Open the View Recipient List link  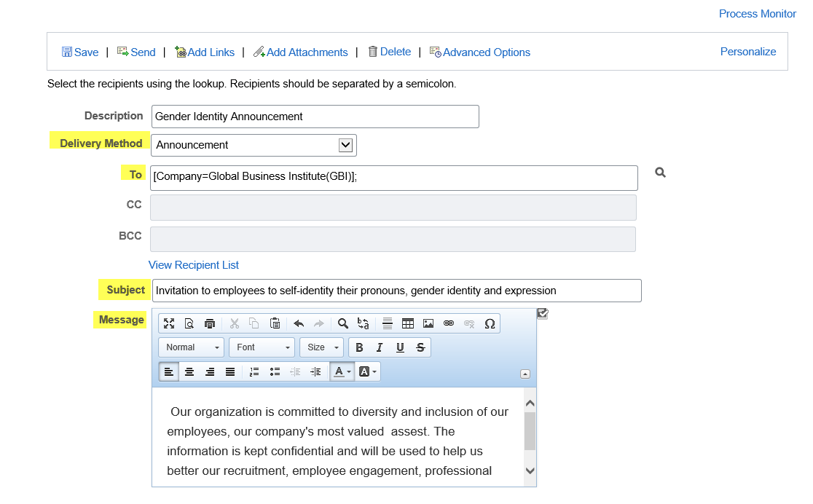tap(194, 265)
